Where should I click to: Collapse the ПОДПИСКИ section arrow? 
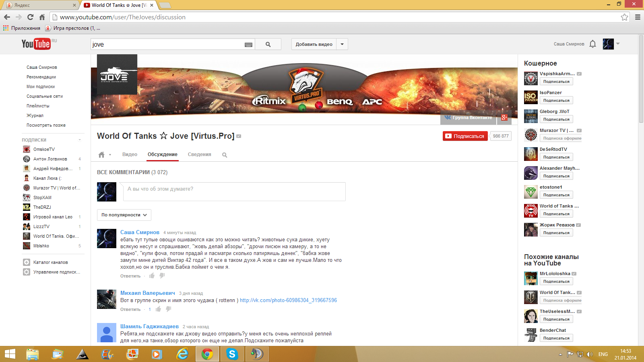(80, 140)
